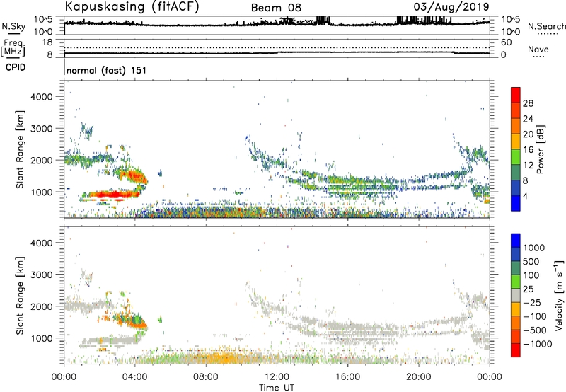Click the "28" label on Power colorbar
Image resolution: width=566 pixels, height=392 pixels.
pos(528,103)
